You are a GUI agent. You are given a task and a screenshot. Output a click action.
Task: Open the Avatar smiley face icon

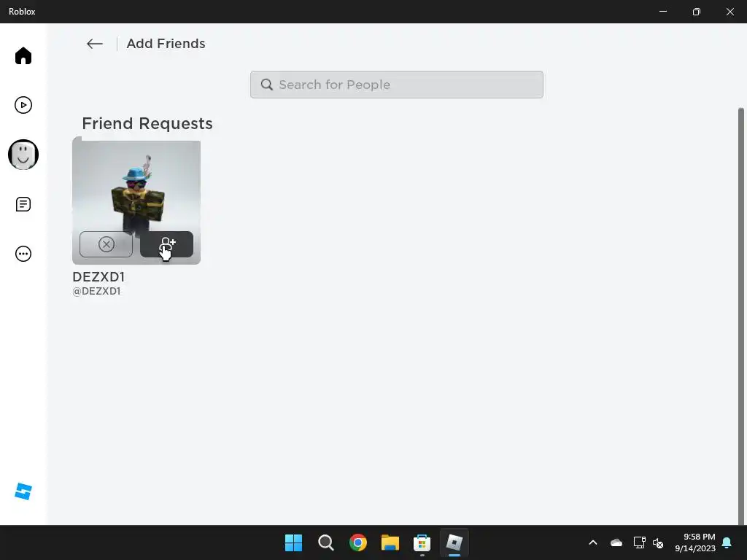pyautogui.click(x=23, y=155)
